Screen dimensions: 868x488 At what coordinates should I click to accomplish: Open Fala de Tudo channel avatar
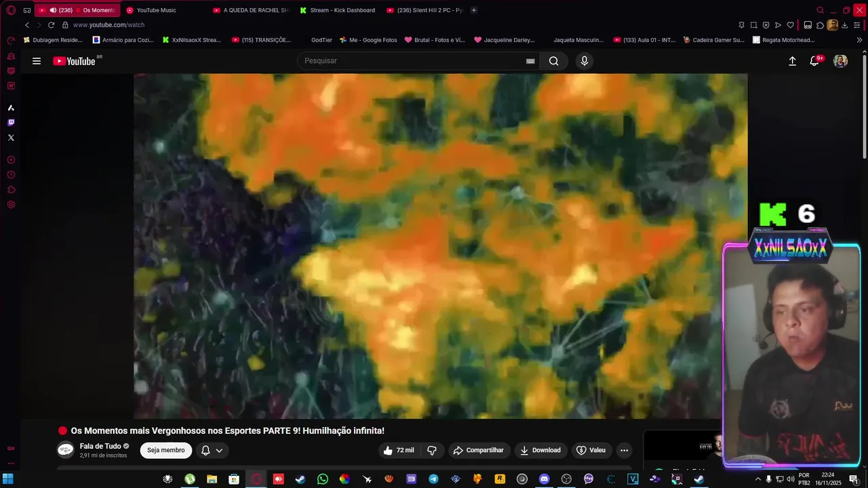(65, 450)
